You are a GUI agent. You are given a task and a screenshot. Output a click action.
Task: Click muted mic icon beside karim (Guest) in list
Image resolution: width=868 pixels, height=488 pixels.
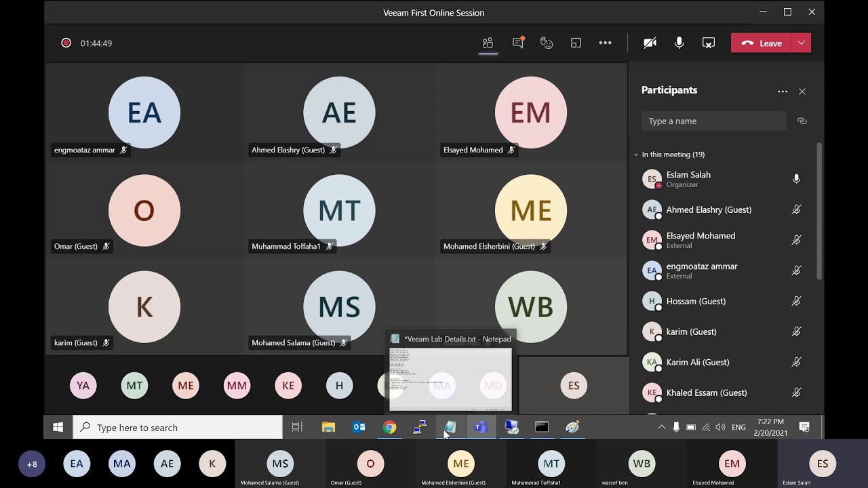tap(796, 331)
